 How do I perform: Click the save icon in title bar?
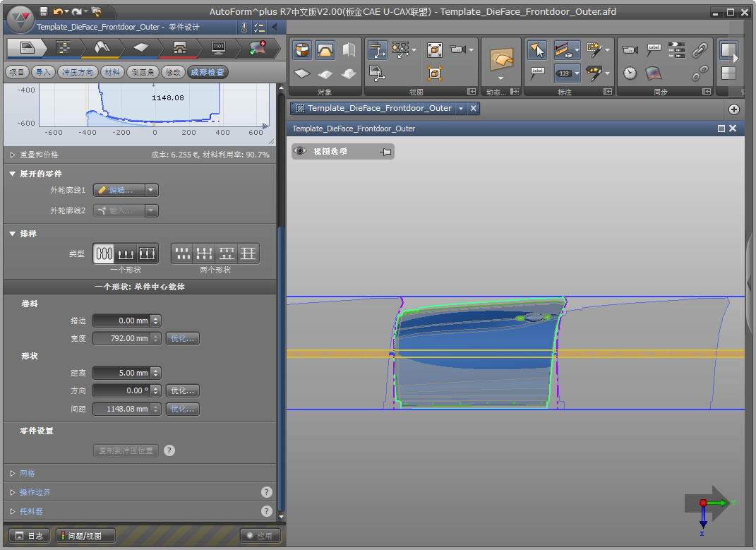coord(44,11)
